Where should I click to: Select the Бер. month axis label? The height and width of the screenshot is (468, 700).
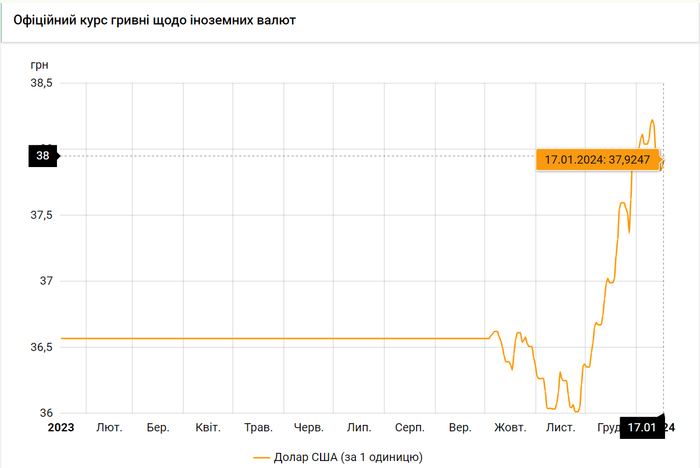point(158,427)
